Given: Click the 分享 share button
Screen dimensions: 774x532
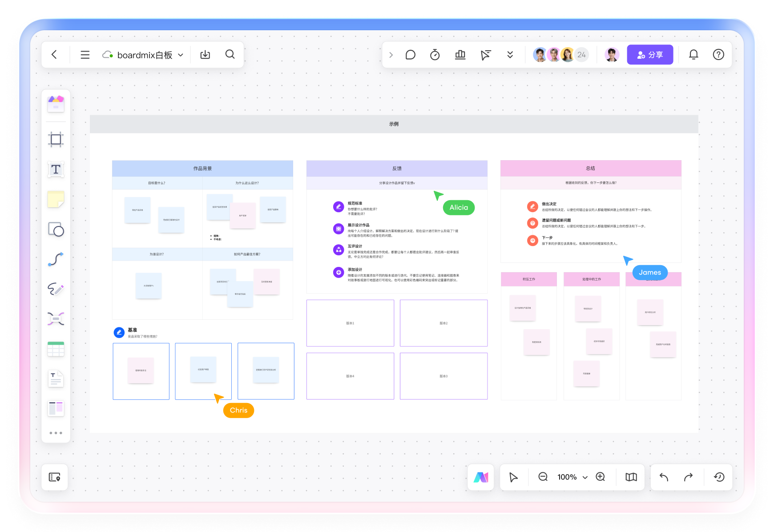Looking at the screenshot, I should (x=649, y=55).
